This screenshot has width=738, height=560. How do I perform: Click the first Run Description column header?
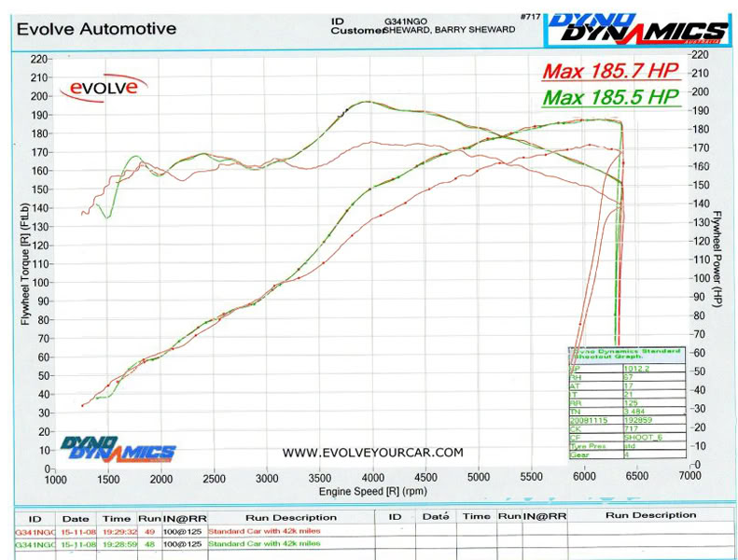click(x=290, y=516)
